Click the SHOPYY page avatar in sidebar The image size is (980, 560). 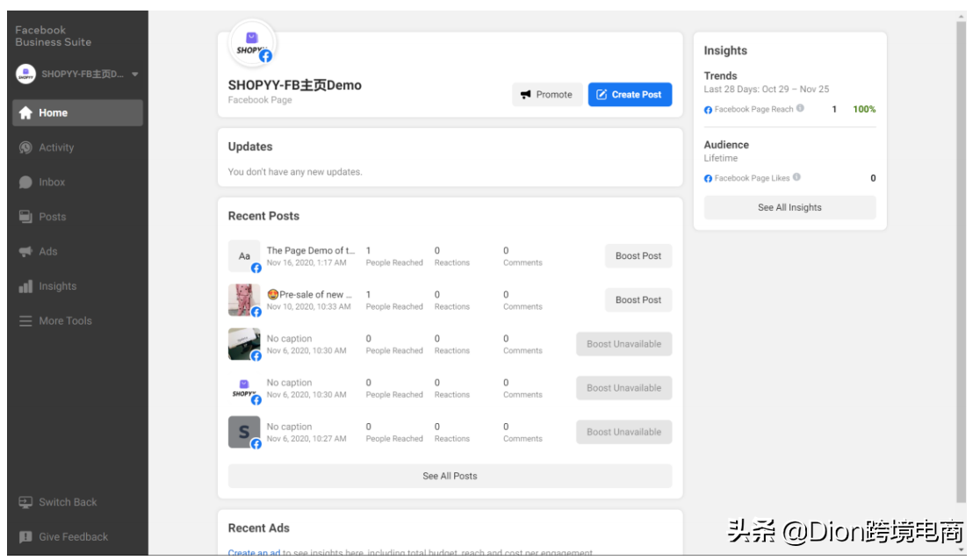[x=25, y=74]
